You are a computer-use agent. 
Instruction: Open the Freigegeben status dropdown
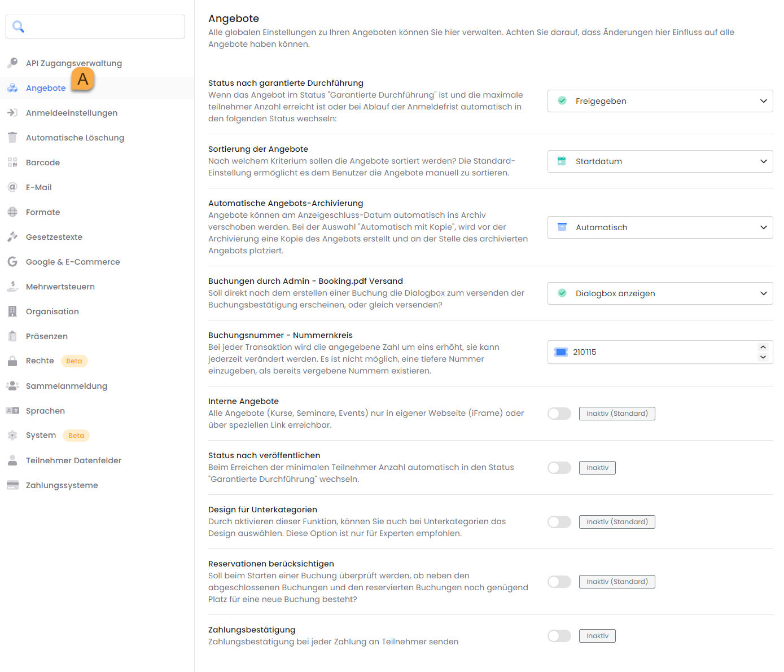[x=660, y=101]
